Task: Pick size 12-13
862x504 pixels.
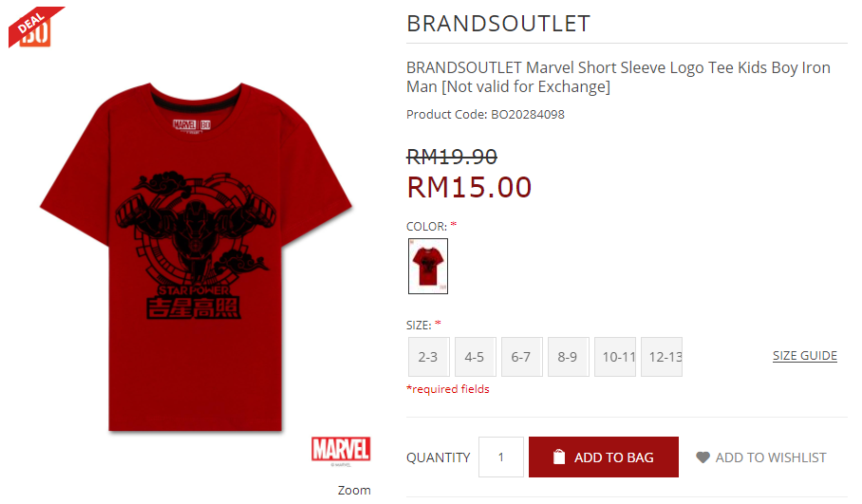Action: point(662,357)
